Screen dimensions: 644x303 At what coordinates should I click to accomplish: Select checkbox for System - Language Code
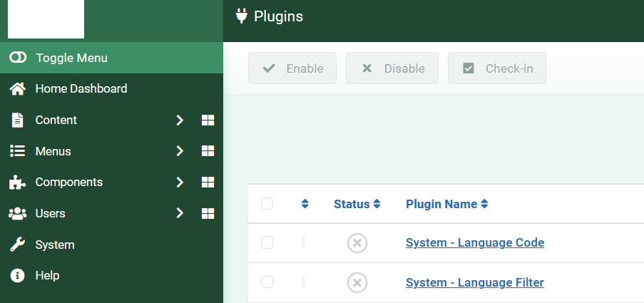(x=267, y=243)
